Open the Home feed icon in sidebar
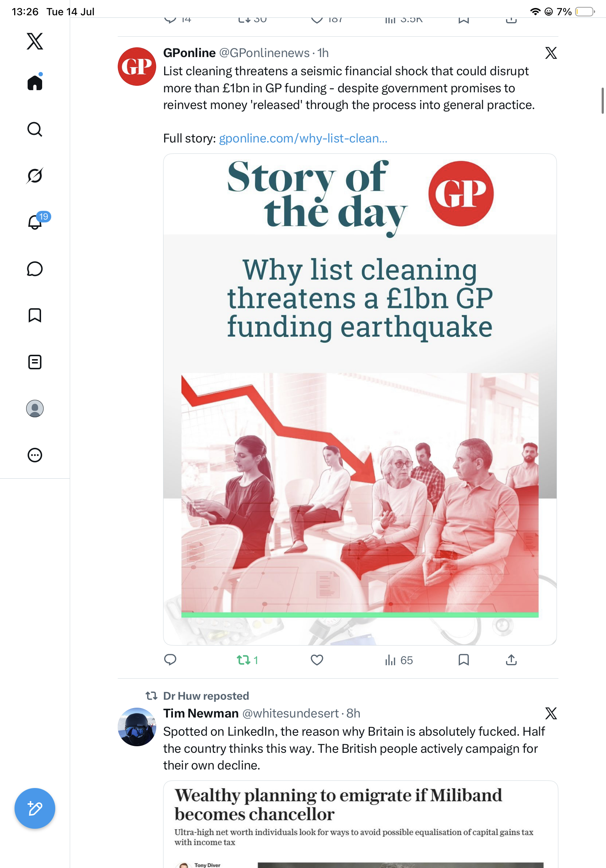This screenshot has height=868, width=606. (x=35, y=82)
